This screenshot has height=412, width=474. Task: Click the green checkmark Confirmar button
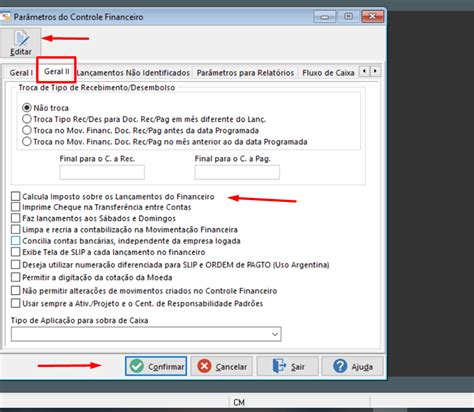click(156, 366)
